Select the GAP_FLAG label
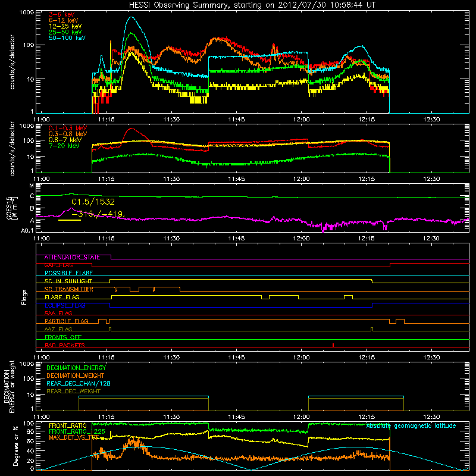The image size is (476, 476). pos(58,265)
